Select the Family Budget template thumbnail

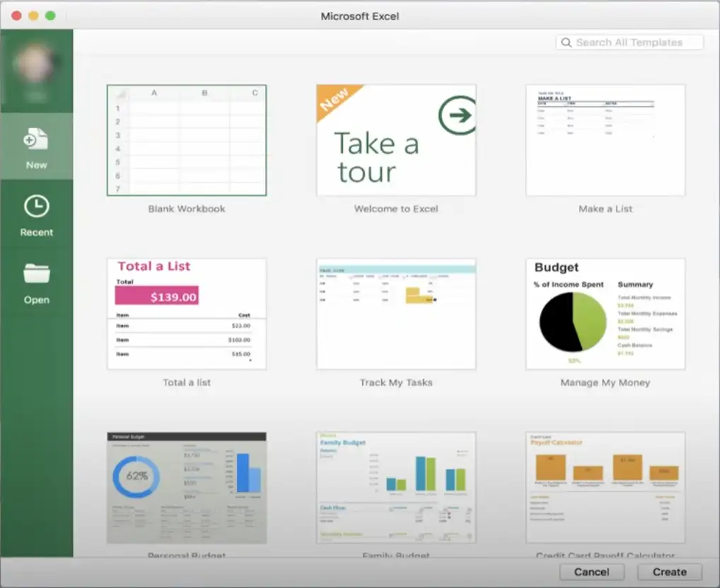[x=396, y=488]
